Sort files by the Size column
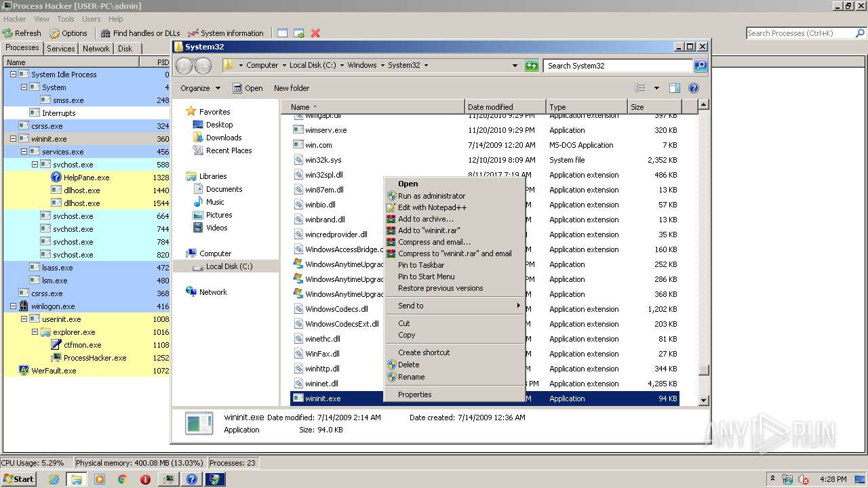This screenshot has height=488, width=868. pos(654,107)
